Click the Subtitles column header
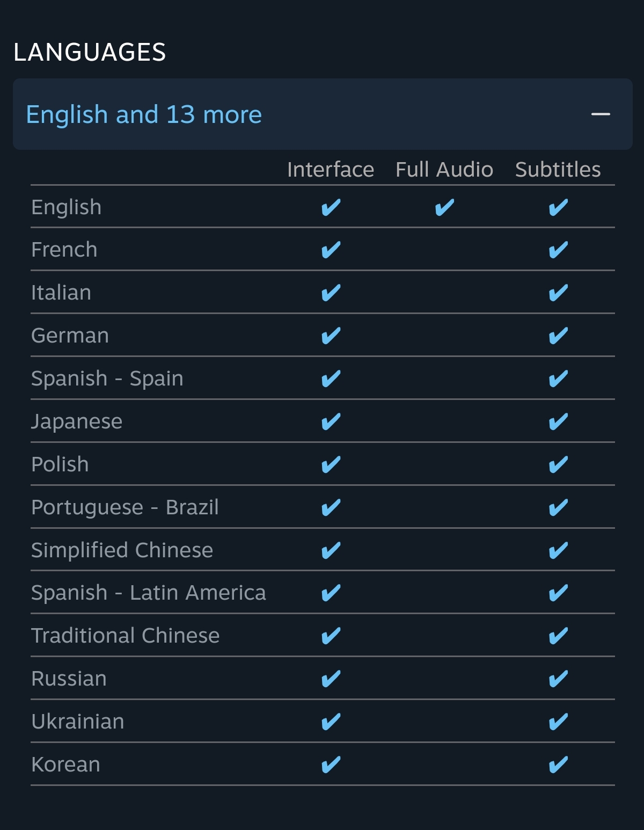Image resolution: width=644 pixels, height=830 pixels. [558, 170]
